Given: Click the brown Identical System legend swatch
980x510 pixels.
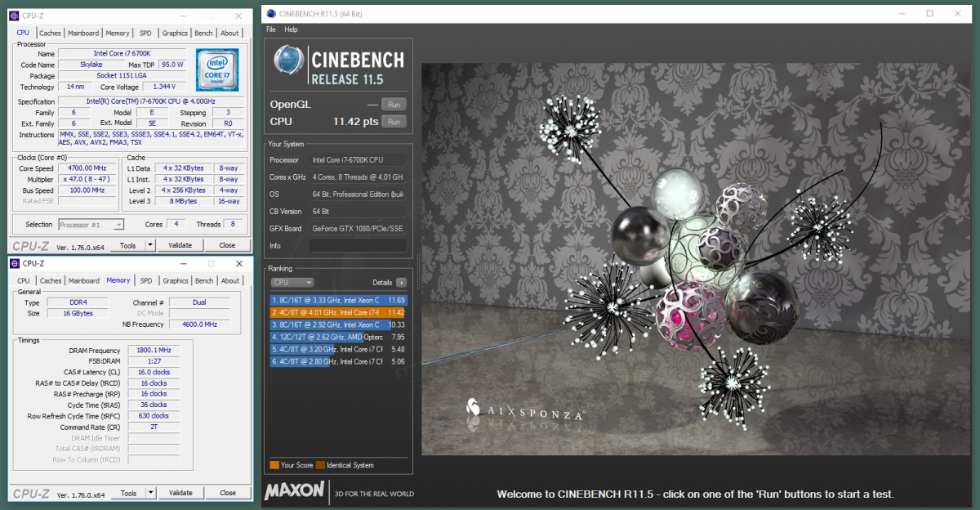Looking at the screenshot, I should pos(320,465).
